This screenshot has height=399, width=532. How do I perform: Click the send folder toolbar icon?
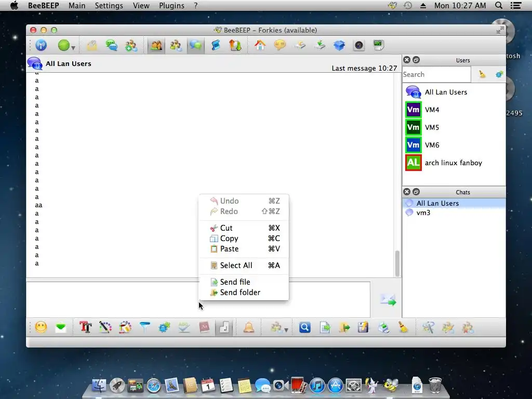coord(344,327)
